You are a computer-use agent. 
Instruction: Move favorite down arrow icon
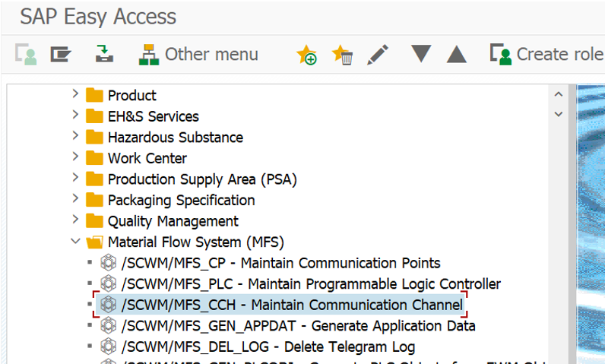[421, 54]
